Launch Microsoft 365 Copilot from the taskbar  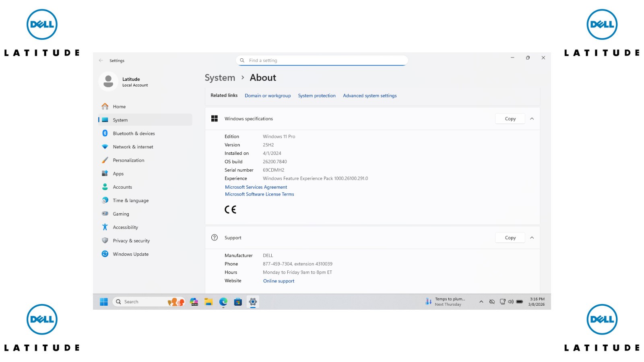tap(194, 302)
